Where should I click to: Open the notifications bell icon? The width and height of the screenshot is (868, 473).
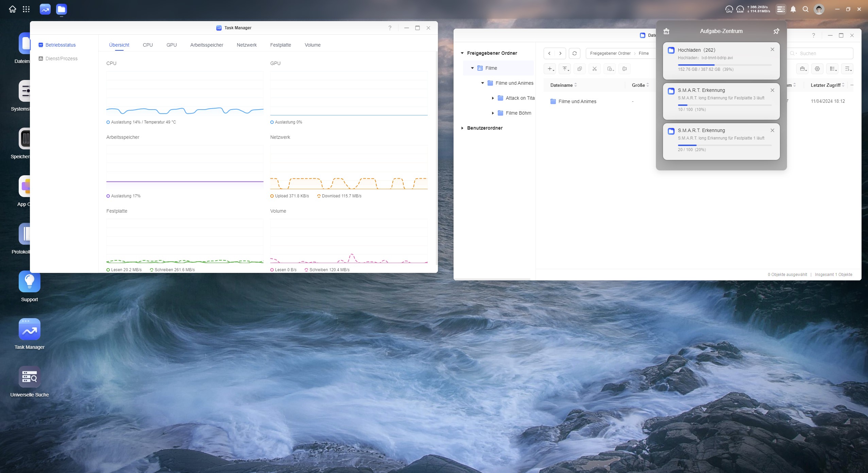point(793,9)
